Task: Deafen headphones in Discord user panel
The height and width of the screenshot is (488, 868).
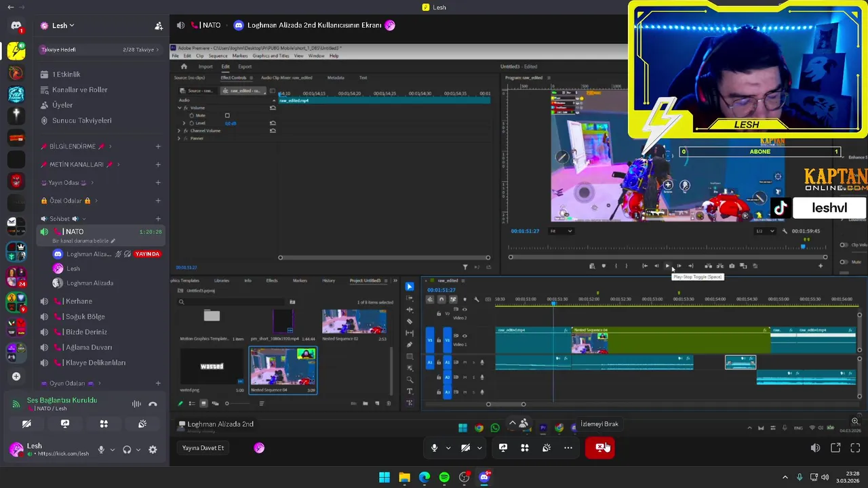Action: (127, 449)
